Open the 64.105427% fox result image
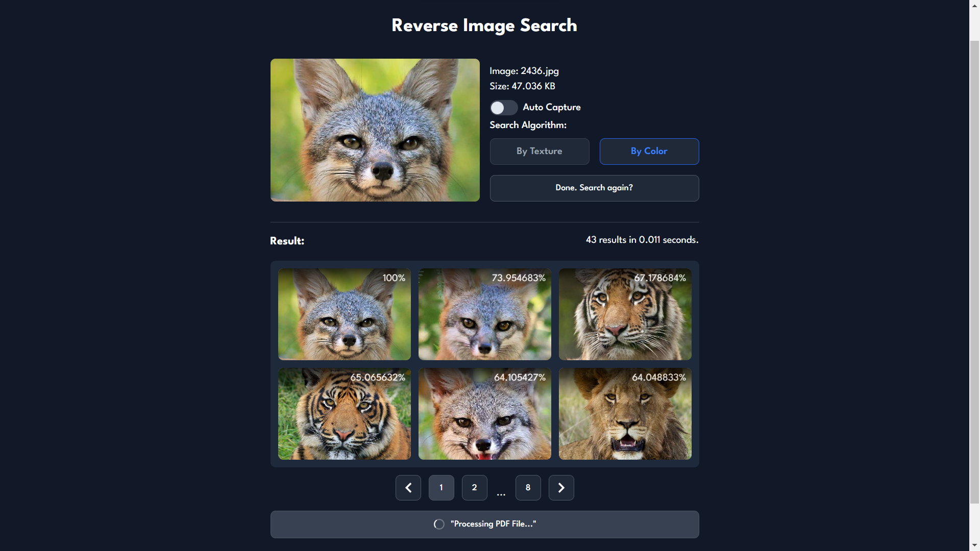 pos(484,414)
